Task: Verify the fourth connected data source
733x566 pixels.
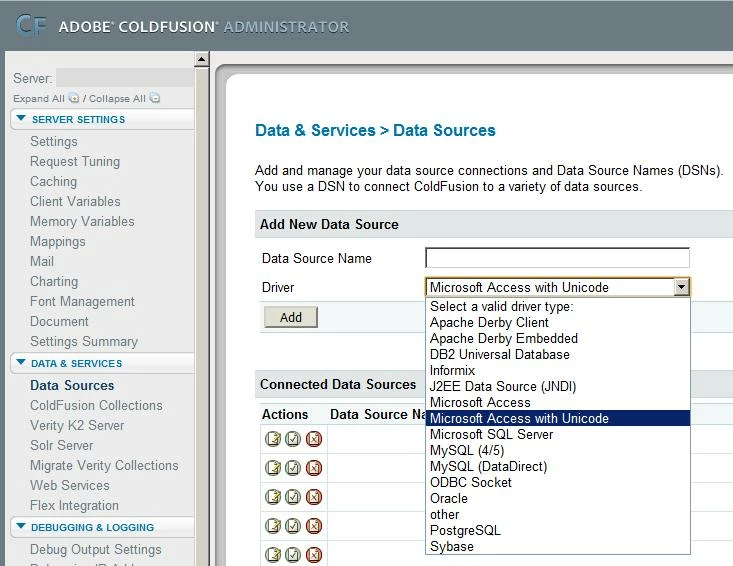Action: click(x=293, y=526)
